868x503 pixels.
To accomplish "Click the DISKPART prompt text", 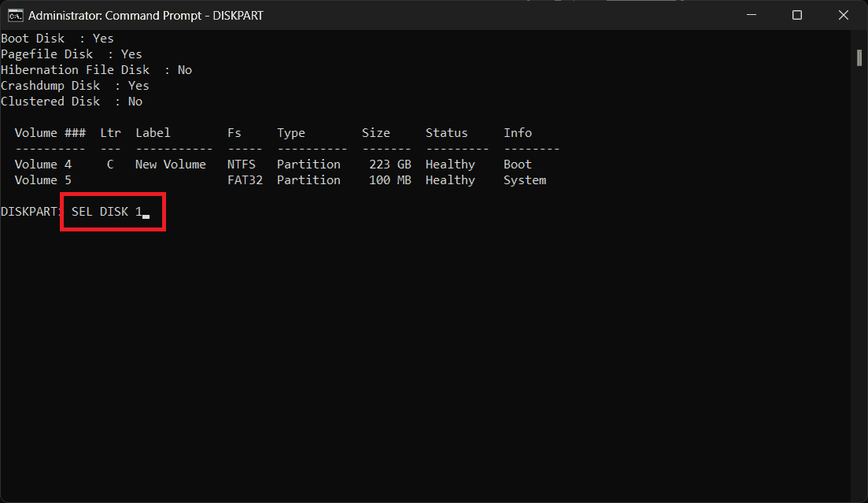I will coord(31,212).
